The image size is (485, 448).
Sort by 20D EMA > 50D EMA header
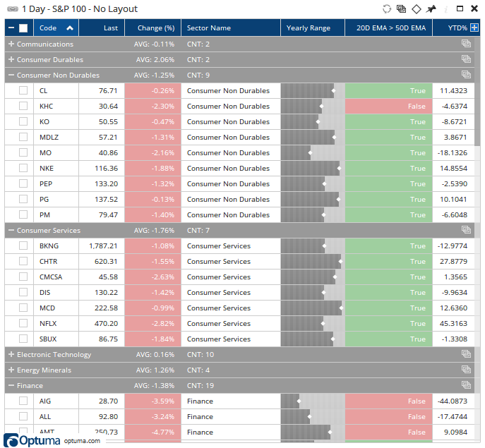(388, 28)
